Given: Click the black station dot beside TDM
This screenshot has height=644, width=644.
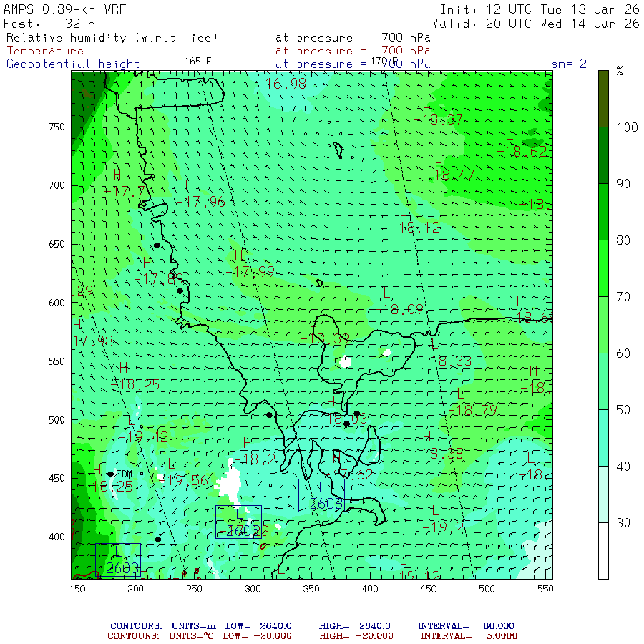Looking at the screenshot, I should [x=110, y=474].
